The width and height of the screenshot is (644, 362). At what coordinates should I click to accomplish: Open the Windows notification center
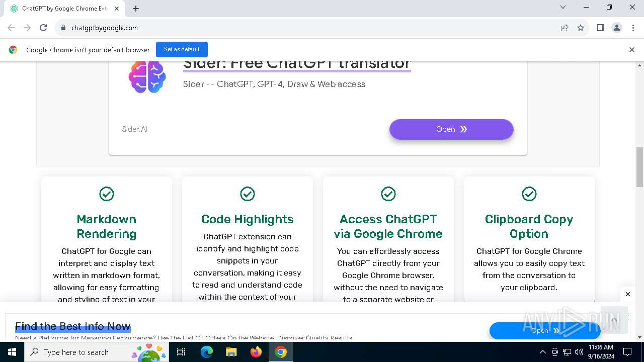point(627,352)
